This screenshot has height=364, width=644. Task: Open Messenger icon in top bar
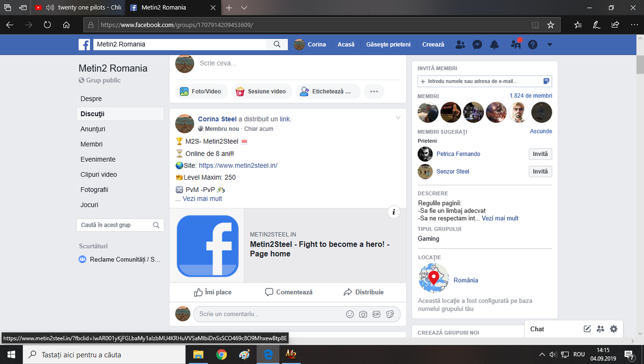pos(477,44)
